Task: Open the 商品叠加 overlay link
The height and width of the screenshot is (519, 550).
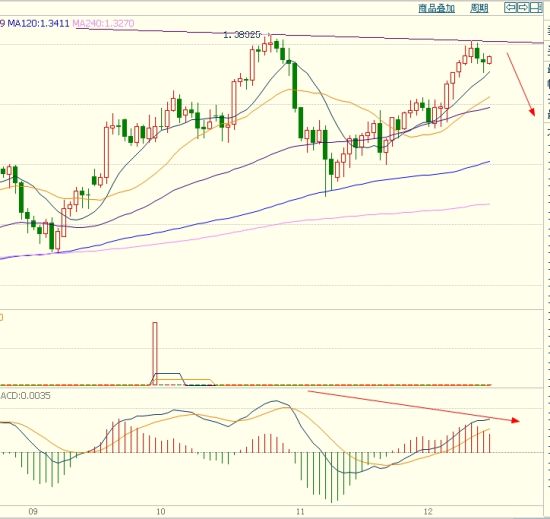Action: [x=437, y=8]
